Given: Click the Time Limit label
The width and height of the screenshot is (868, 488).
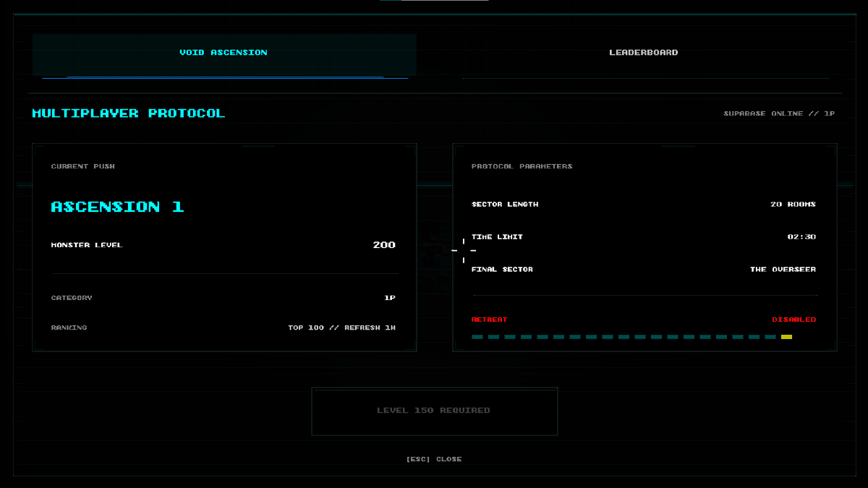Looking at the screenshot, I should (497, 237).
